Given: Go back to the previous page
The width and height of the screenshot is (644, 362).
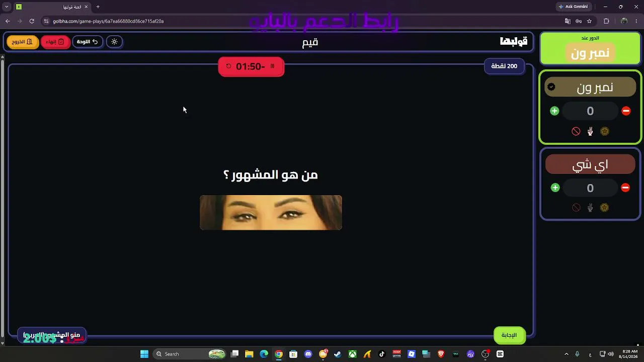Looking at the screenshot, I should click(x=8, y=21).
